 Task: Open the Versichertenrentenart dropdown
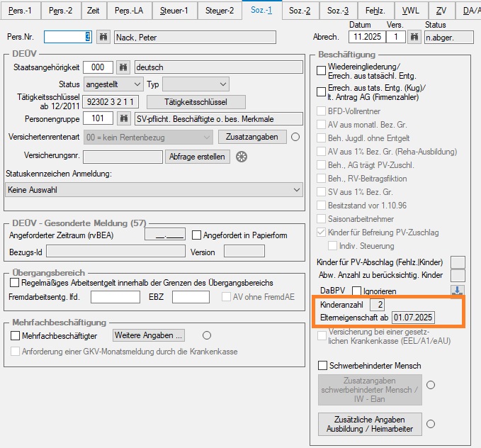pyautogui.click(x=148, y=138)
